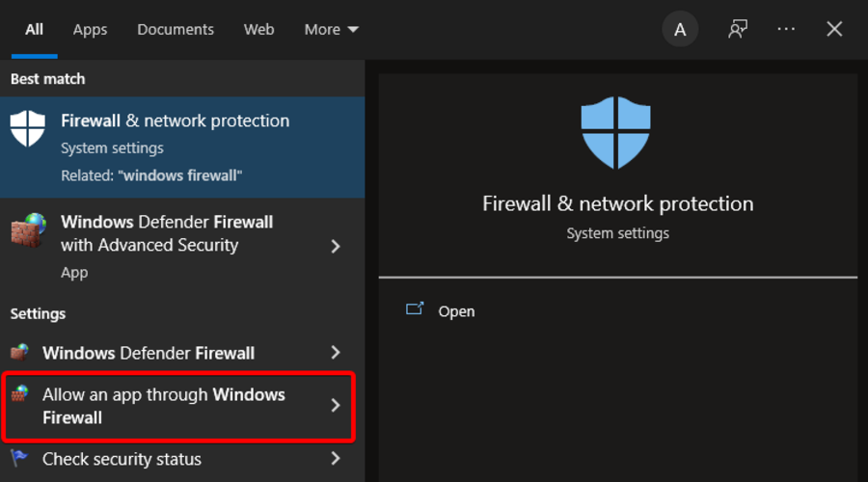Click Open to launch Firewall & network protection
Image resolution: width=868 pixels, height=482 pixels.
[456, 311]
